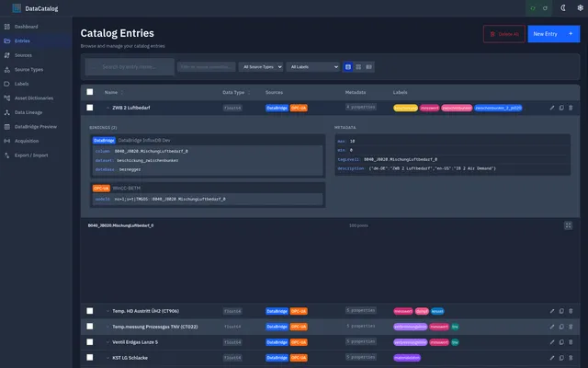The height and width of the screenshot is (368, 588).
Task: Sort by the Name column header
Action: click(x=114, y=92)
